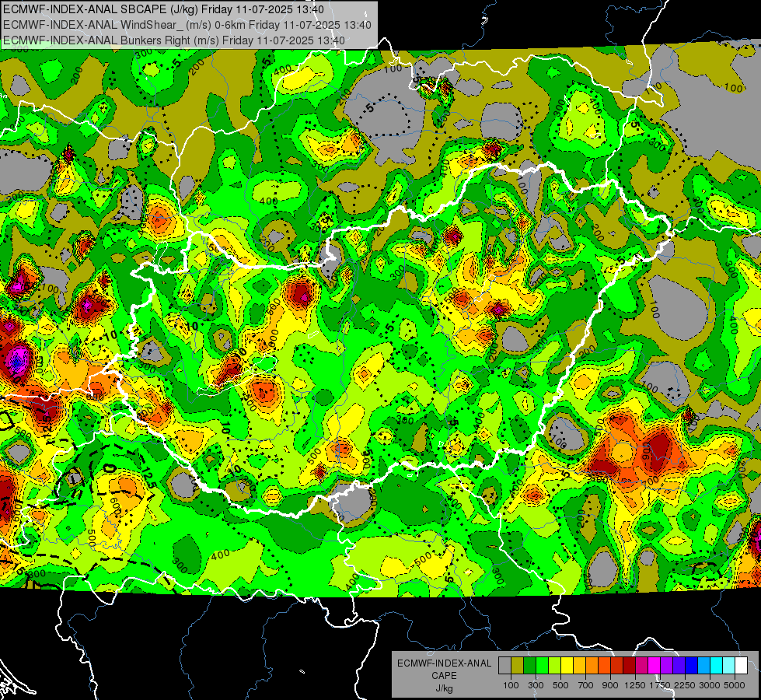Click the legend label ECMWF-INDEX-ANAL
The image size is (761, 700).
click(445, 663)
